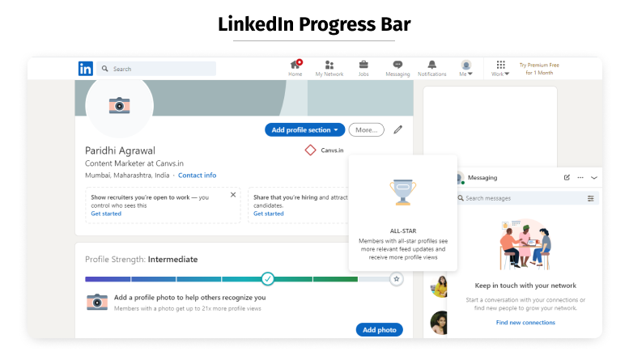Click the More… button

coord(366,130)
